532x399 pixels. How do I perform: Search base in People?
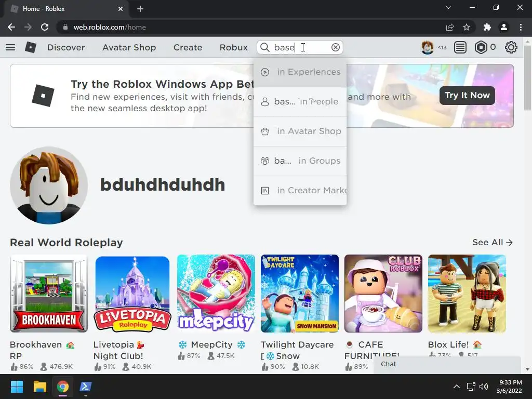(x=300, y=101)
